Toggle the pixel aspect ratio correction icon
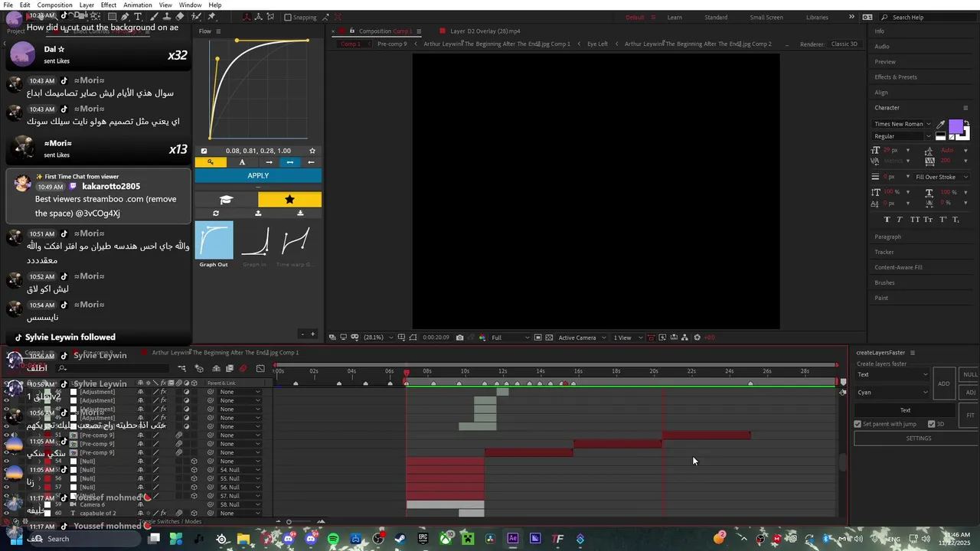 point(651,337)
